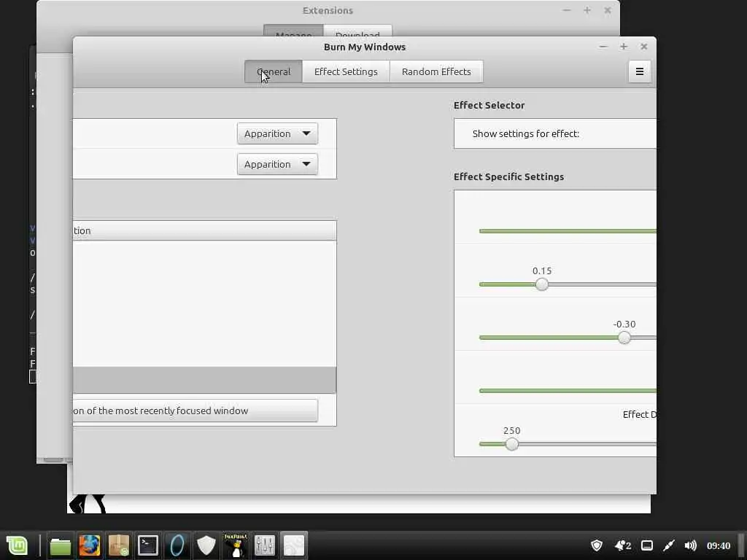Image resolution: width=747 pixels, height=560 pixels.
Task: Click the clock showing 09:40
Action: tap(719, 545)
